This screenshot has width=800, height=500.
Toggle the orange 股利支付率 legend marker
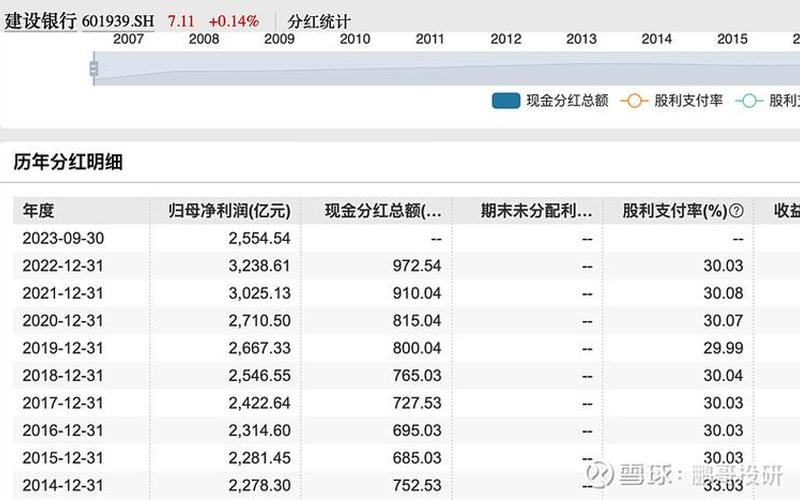(x=634, y=101)
